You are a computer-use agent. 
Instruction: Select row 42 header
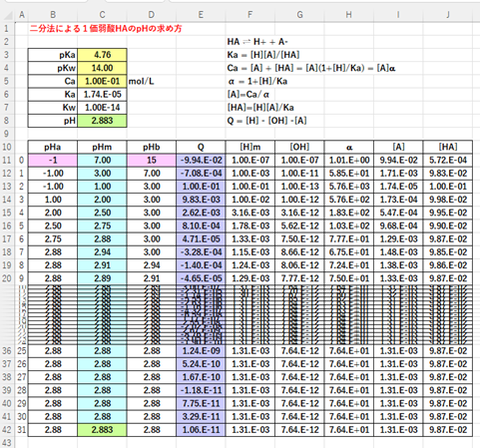pyautogui.click(x=7, y=430)
